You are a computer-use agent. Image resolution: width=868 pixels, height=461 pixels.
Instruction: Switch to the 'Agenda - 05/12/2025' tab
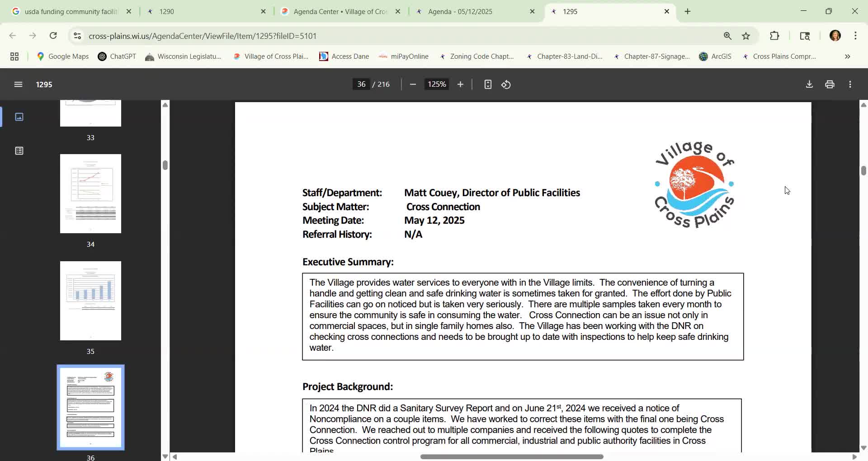click(x=475, y=11)
